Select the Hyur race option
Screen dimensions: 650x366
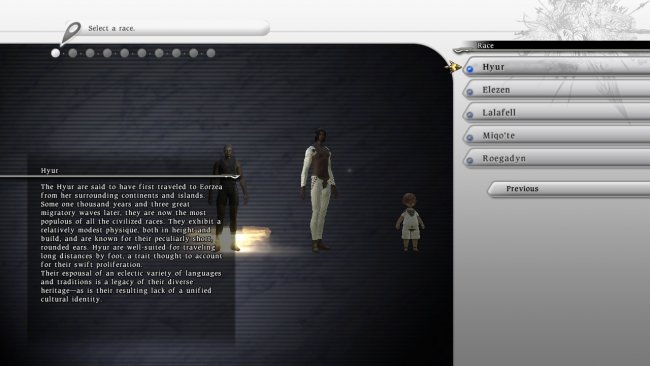[556, 67]
